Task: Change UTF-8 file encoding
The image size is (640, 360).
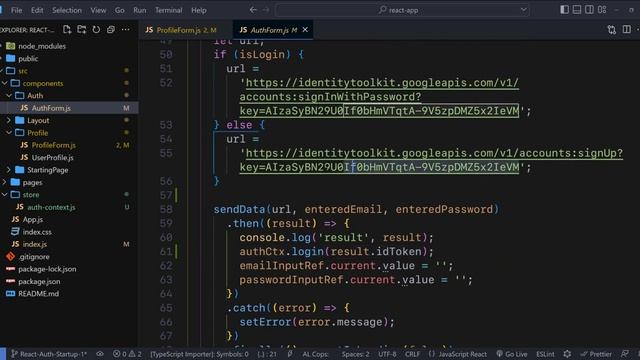Action: point(387,354)
